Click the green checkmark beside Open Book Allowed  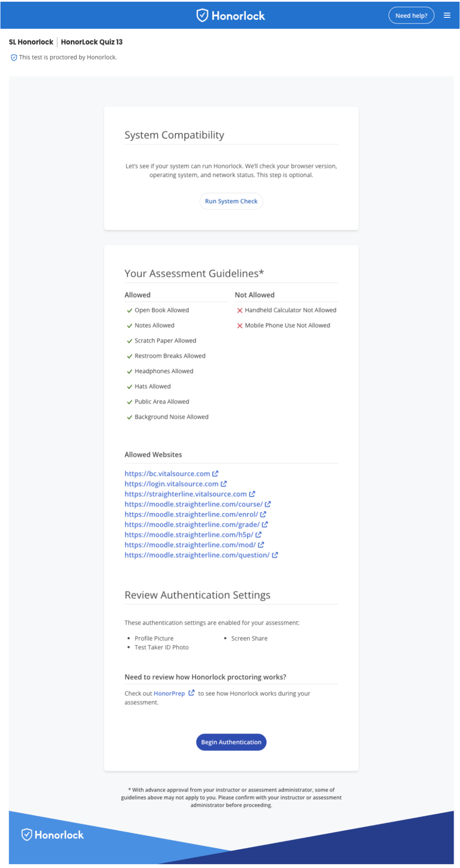(129, 310)
